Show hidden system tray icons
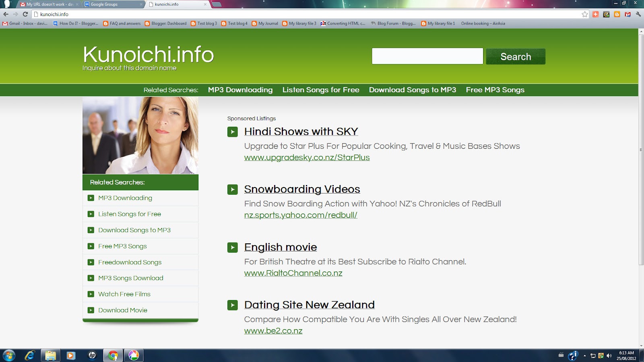Screen dimensions: 644x362 point(585,356)
